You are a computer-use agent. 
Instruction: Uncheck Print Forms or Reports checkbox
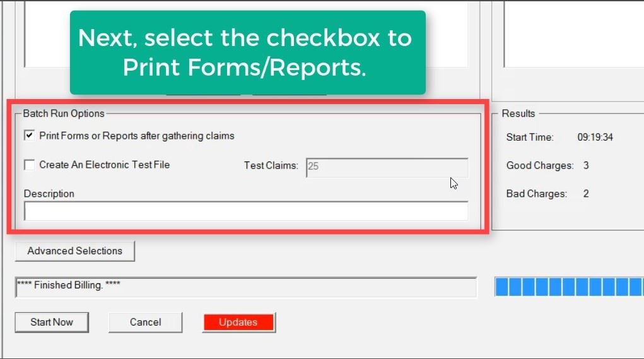point(29,136)
